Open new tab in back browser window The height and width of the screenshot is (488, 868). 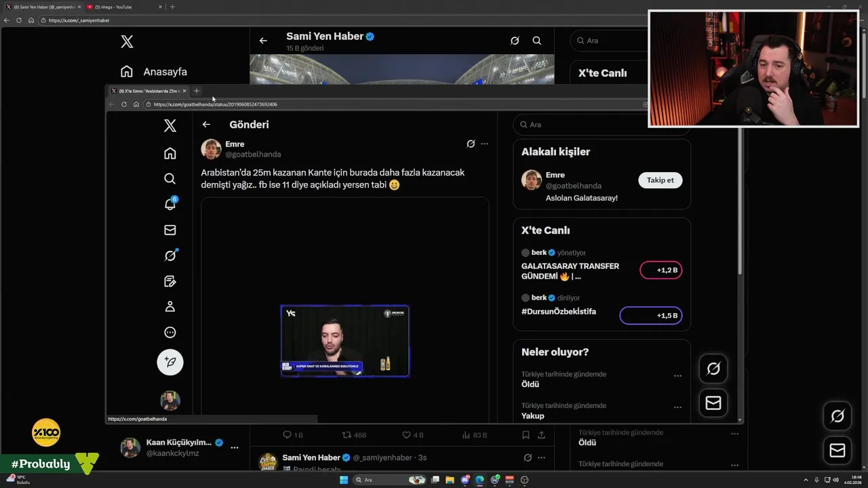172,7
